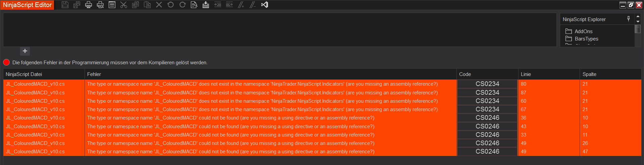Image resolution: width=644 pixels, height=165 pixels.
Task: Click CS0234 code button for line 80
Action: point(487,84)
